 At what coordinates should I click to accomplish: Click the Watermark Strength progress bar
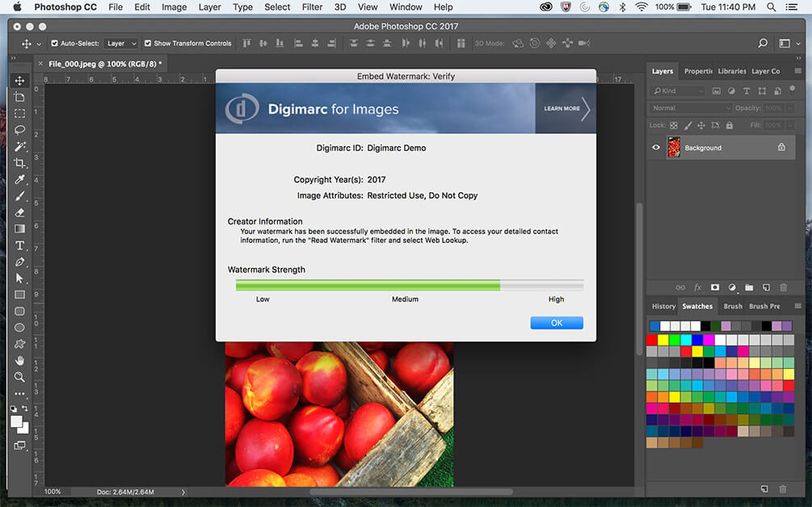point(410,285)
